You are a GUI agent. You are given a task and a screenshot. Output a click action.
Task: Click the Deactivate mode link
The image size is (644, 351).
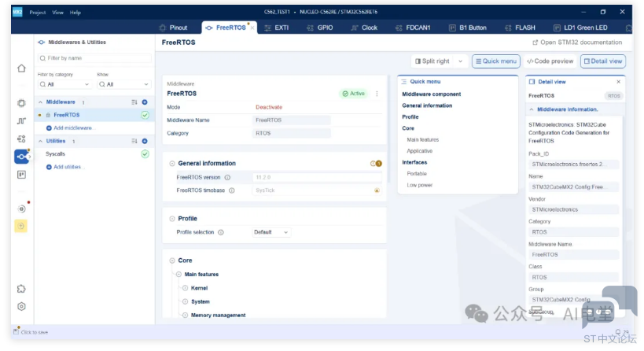(x=268, y=107)
